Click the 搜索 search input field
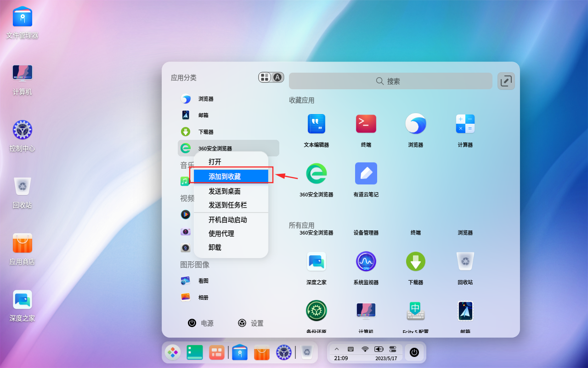 click(390, 81)
